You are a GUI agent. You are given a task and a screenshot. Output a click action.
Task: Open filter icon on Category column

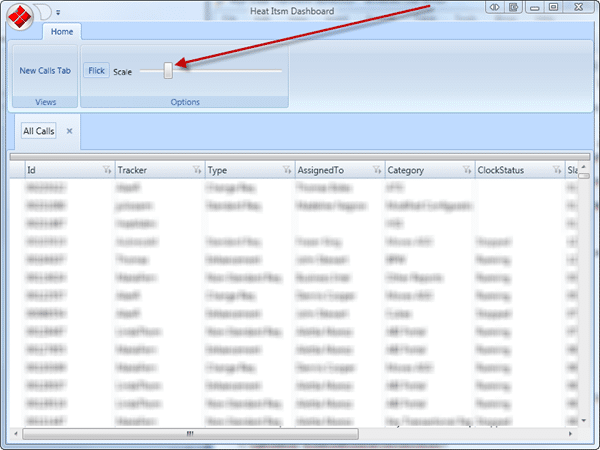coord(467,170)
